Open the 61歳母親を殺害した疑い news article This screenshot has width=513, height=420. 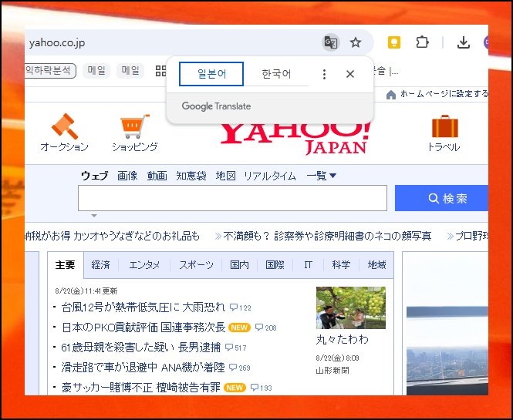141,348
